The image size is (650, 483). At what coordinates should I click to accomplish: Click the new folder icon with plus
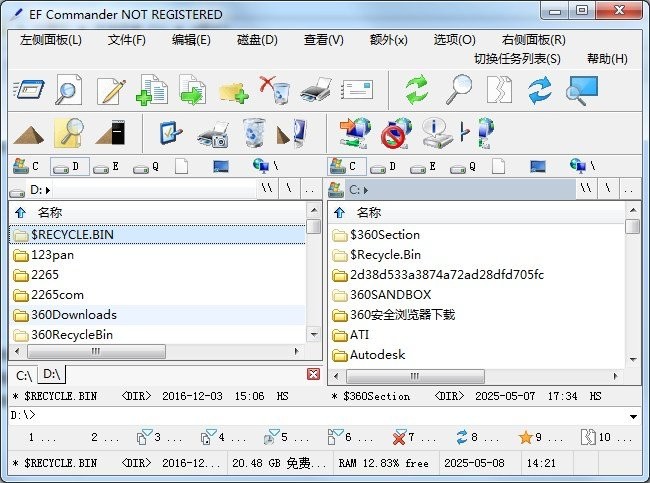[233, 92]
